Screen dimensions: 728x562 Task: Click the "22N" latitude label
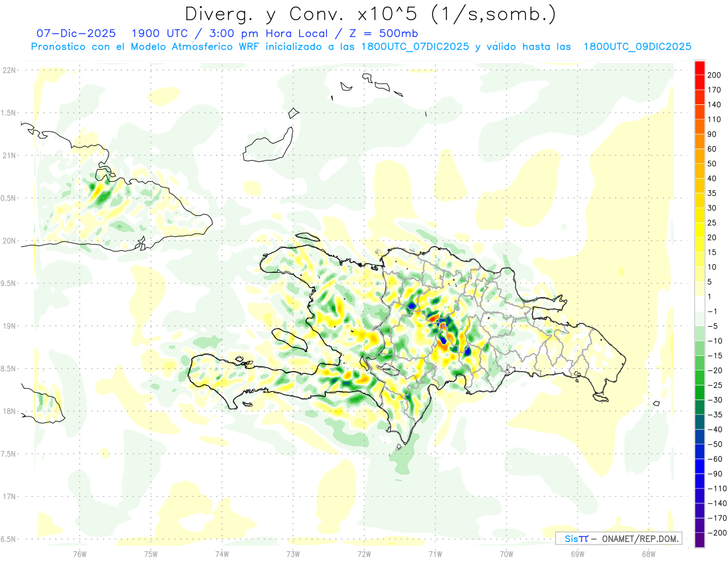point(10,70)
